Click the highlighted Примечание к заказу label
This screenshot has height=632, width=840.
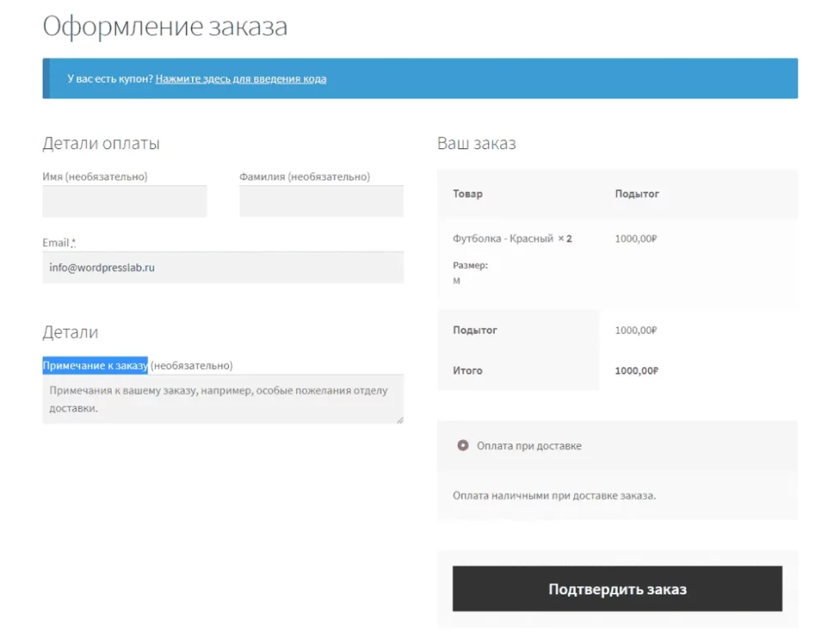coord(95,366)
